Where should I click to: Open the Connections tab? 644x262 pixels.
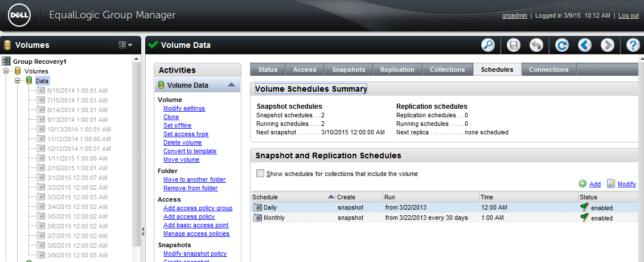tap(549, 69)
